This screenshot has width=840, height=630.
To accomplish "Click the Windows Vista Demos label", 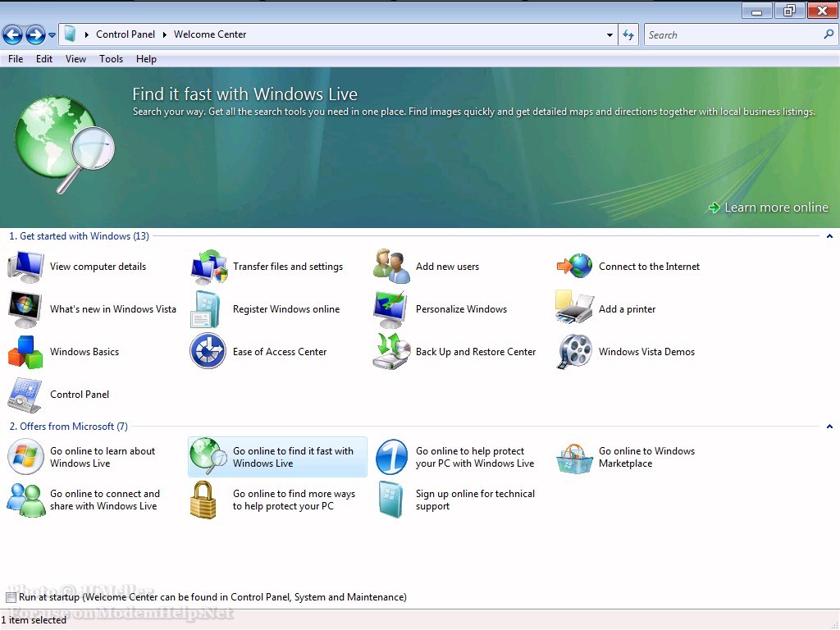I will (x=646, y=352).
